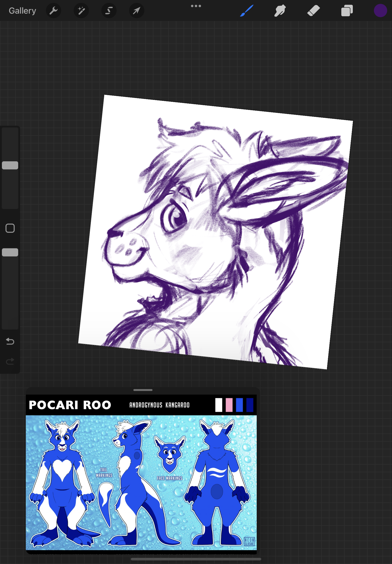Tap the square Modify button in sidebar
392x564 pixels.
(x=10, y=228)
